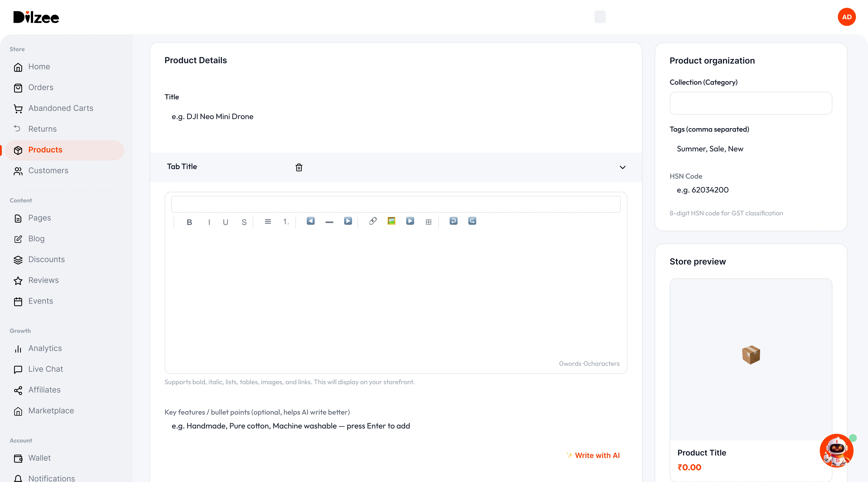Open Wallet under Account
Image resolution: width=868 pixels, height=482 pixels.
pos(65,458)
